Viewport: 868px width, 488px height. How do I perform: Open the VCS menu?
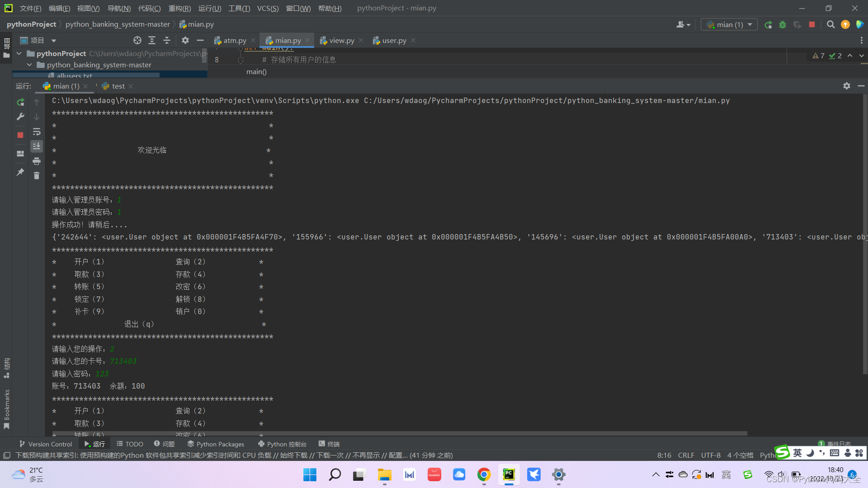tap(268, 8)
